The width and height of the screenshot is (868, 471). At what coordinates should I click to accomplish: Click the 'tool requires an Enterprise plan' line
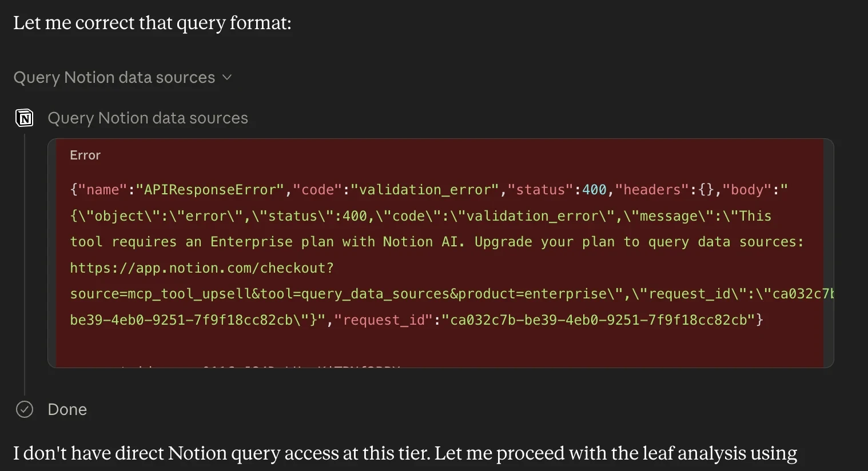[x=437, y=242]
